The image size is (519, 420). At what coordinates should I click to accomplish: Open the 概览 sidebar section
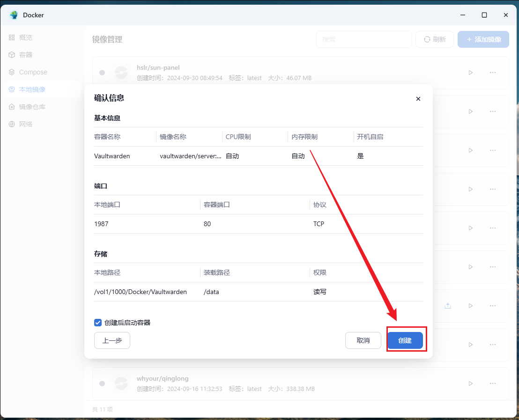pyautogui.click(x=26, y=37)
